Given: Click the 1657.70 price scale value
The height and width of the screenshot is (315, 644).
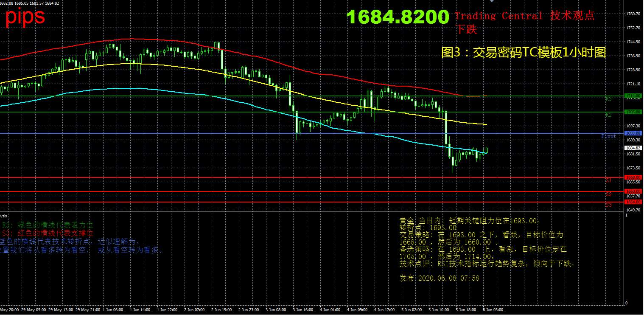Looking at the screenshot, I should pos(633,196).
